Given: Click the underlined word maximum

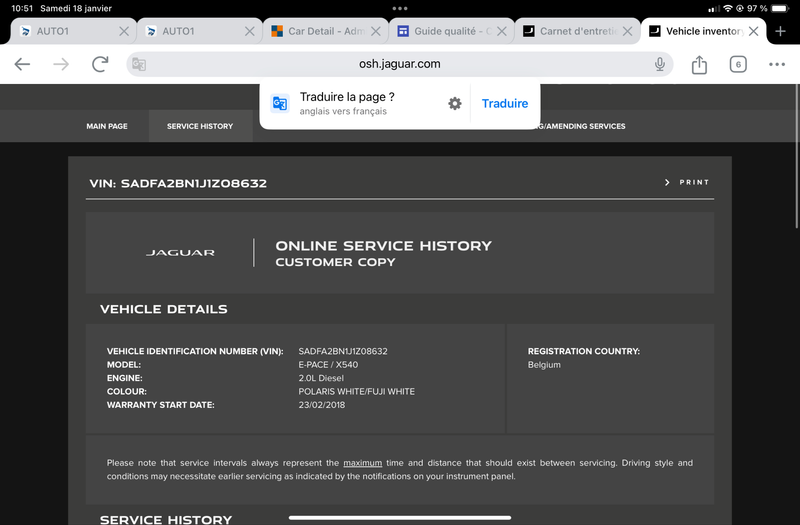Looking at the screenshot, I should [x=362, y=463].
